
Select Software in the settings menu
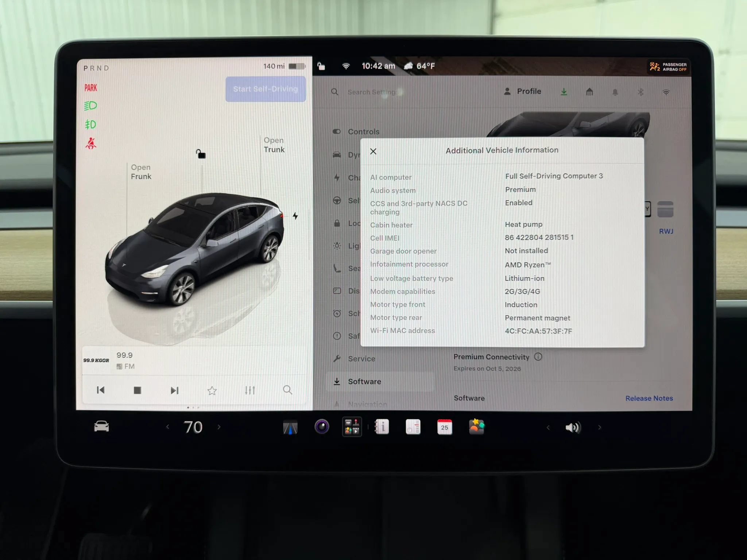tap(379, 381)
